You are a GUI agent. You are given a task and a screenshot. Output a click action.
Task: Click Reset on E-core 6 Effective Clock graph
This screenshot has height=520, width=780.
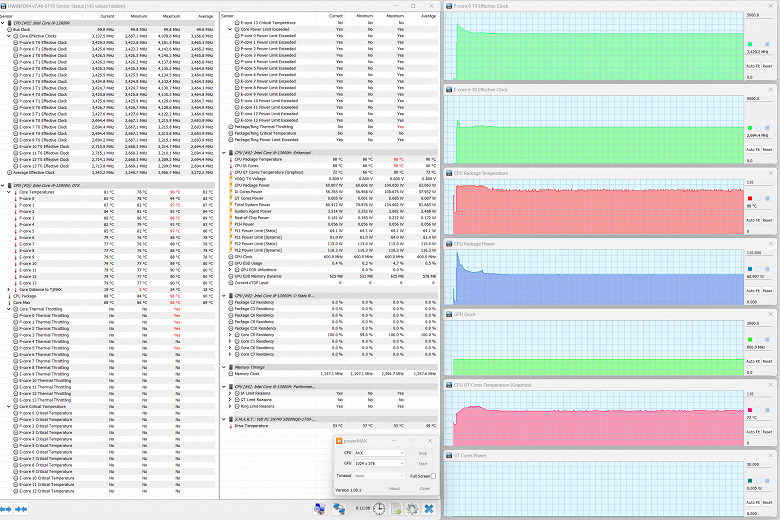pos(768,147)
